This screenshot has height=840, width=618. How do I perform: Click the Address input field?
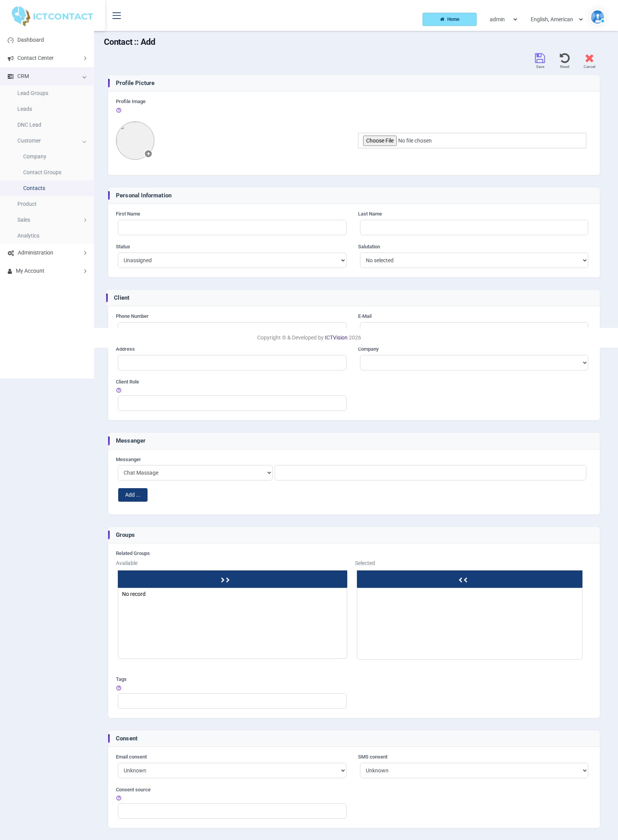click(x=232, y=363)
